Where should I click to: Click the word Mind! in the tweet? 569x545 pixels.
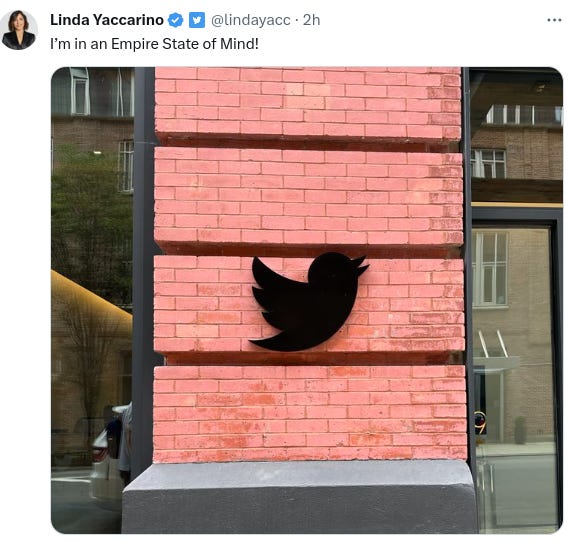[x=240, y=44]
